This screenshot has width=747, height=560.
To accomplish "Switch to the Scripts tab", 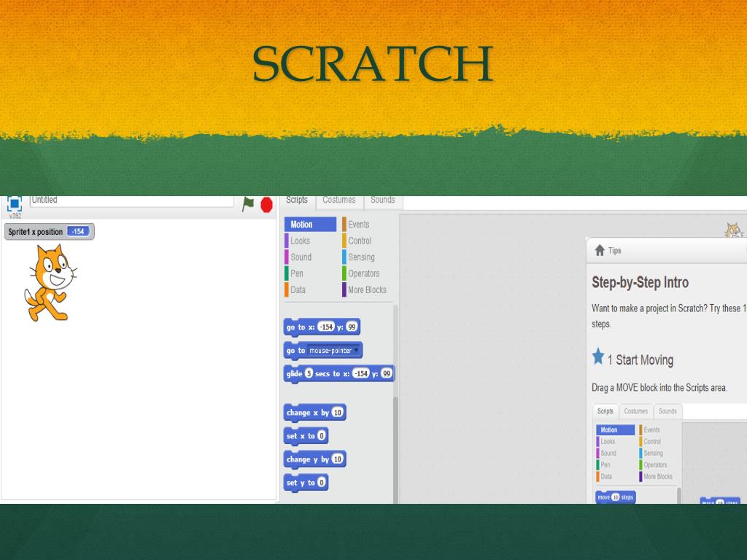I will point(297,201).
